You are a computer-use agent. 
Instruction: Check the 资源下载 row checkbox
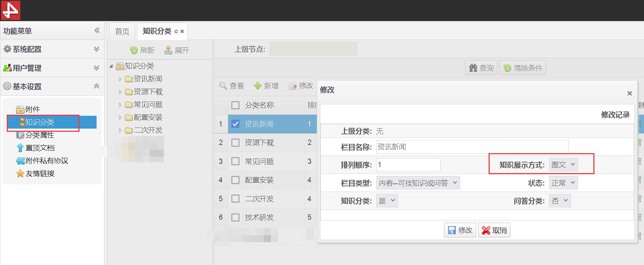click(x=235, y=142)
